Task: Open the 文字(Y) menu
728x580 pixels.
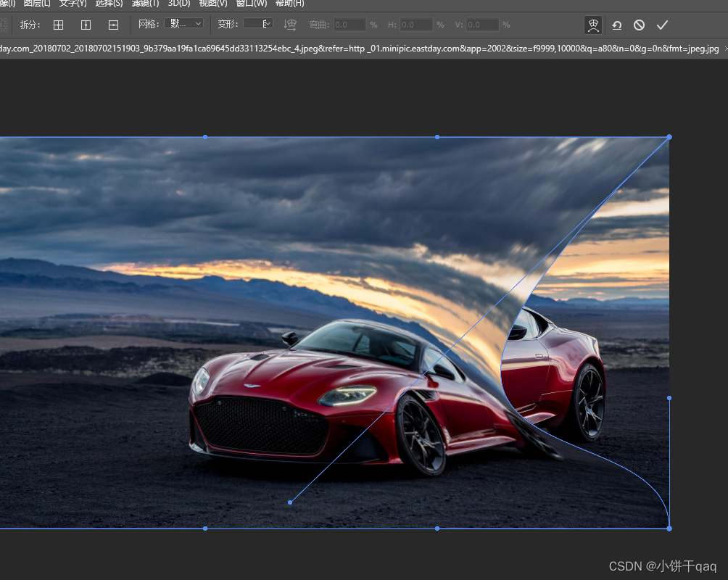Action: [73, 3]
